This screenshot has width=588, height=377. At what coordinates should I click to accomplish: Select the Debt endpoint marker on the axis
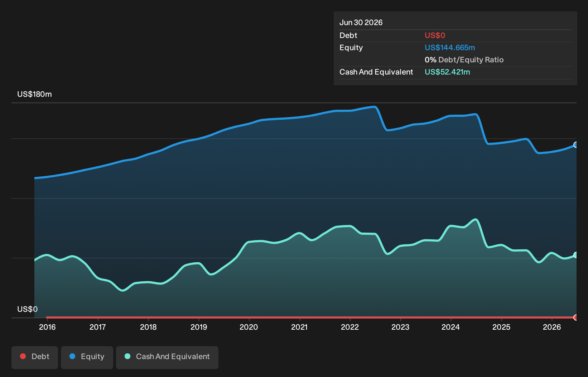click(576, 318)
